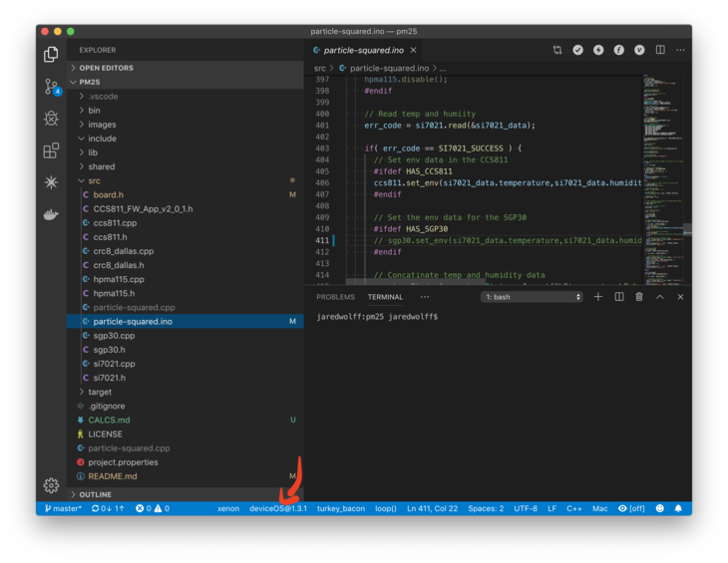Image resolution: width=728 pixels, height=563 pixels.
Task: Open the Source Control view
Action: tap(51, 87)
